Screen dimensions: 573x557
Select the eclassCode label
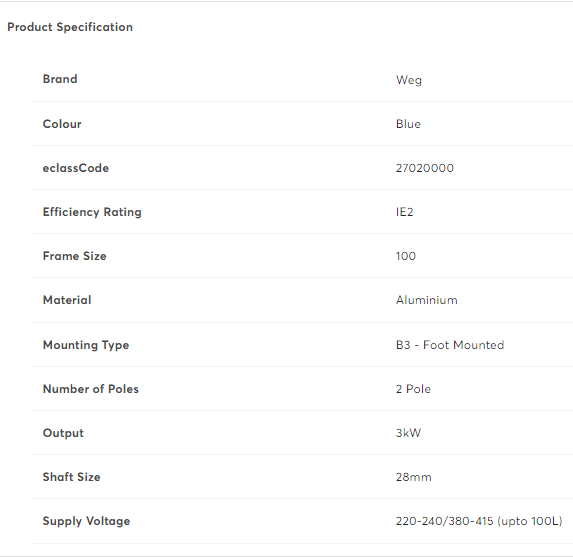[x=76, y=168]
